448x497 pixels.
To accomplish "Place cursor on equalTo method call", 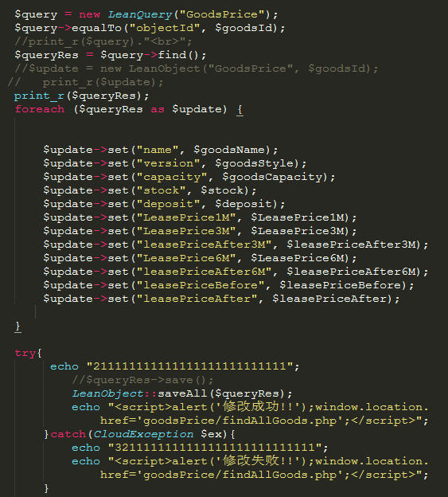I will tap(96, 28).
